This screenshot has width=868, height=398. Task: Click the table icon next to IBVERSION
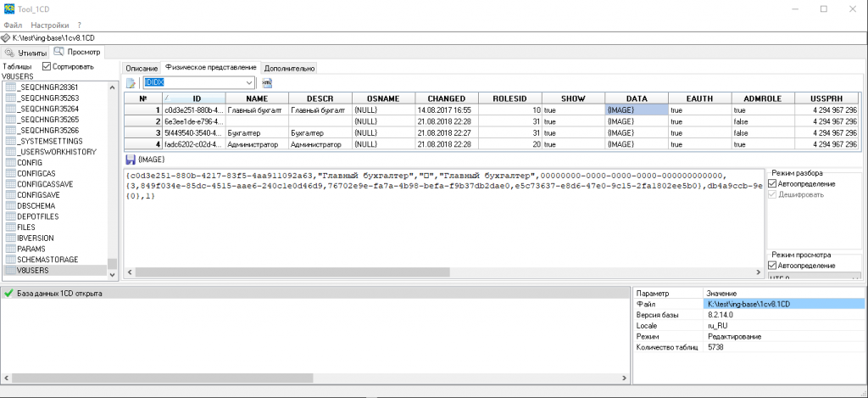(10, 238)
